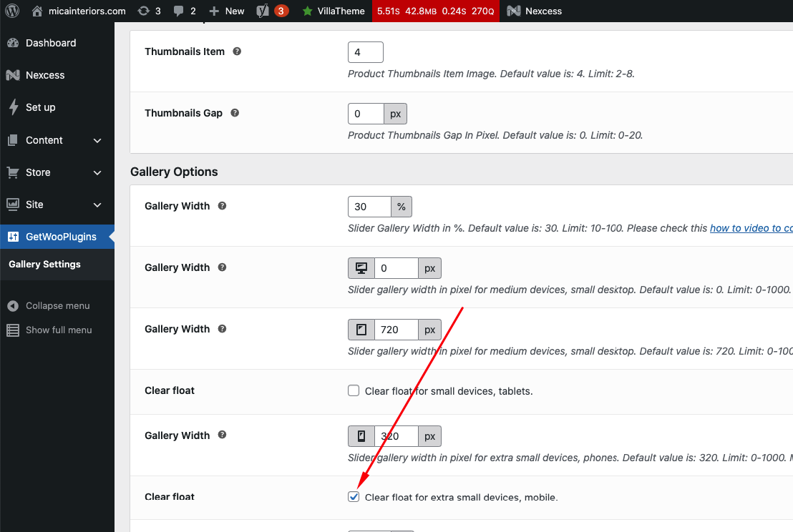The image size is (793, 532).
Task: Visit site micainteriors.com home icon
Action: [37, 11]
